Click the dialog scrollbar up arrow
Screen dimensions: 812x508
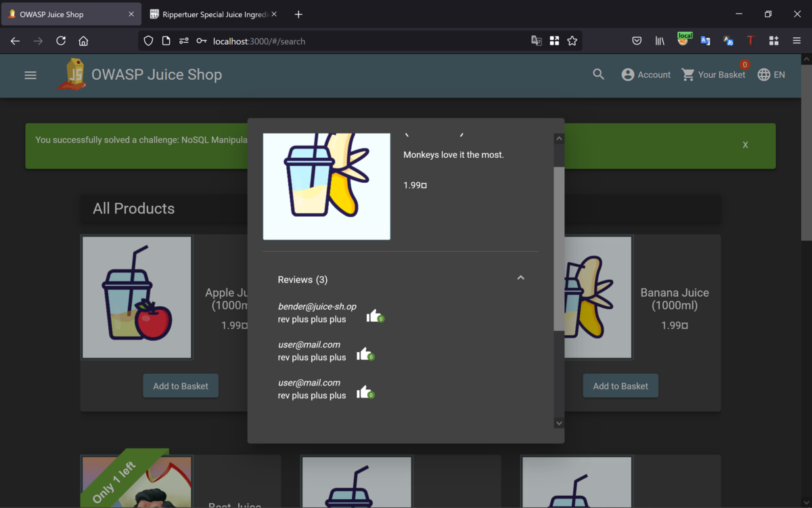pyautogui.click(x=559, y=139)
